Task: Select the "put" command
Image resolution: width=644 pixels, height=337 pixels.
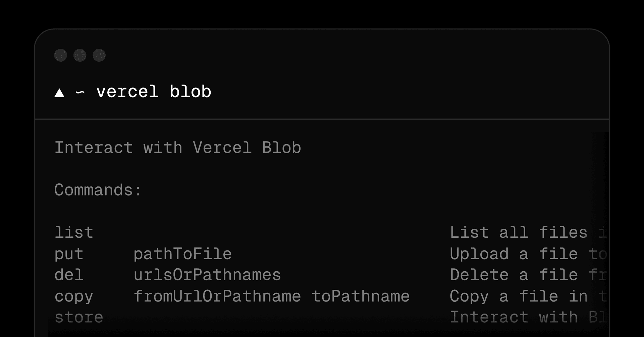Action: coord(69,254)
